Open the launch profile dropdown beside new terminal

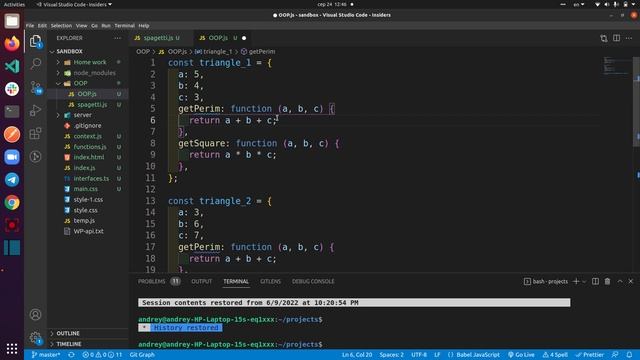coord(584,281)
